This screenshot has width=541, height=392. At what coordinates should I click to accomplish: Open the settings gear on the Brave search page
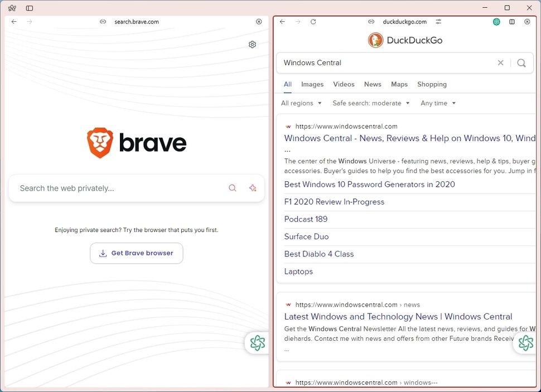pyautogui.click(x=252, y=44)
